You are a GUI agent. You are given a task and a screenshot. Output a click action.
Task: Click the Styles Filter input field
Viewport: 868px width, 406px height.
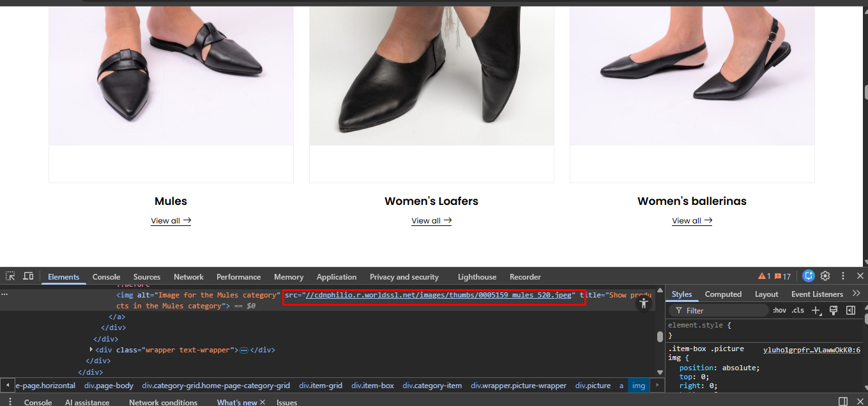(x=722, y=311)
